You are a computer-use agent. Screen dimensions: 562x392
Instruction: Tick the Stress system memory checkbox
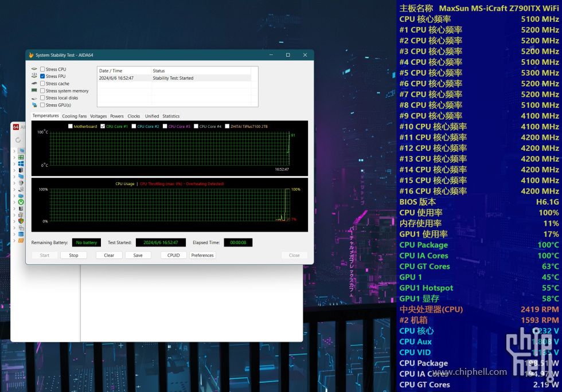click(x=42, y=91)
